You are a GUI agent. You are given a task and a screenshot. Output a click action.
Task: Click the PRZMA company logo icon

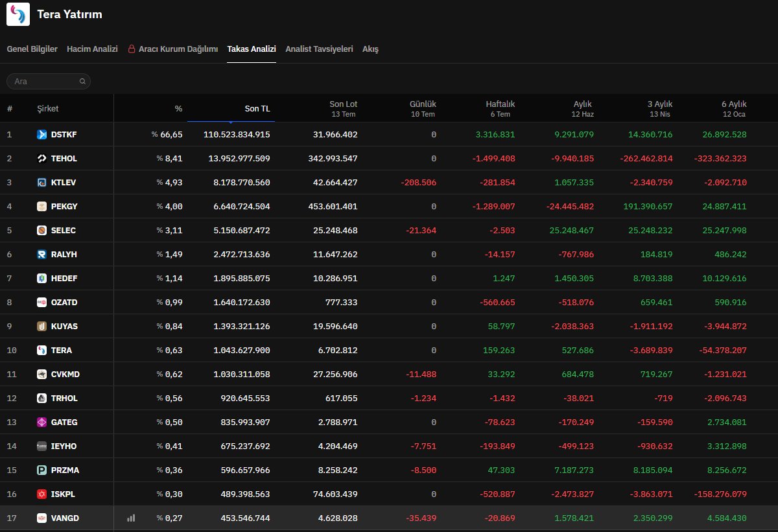42,470
